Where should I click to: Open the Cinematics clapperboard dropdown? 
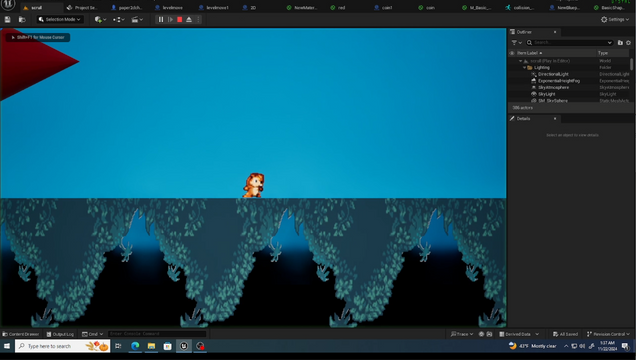point(137,19)
